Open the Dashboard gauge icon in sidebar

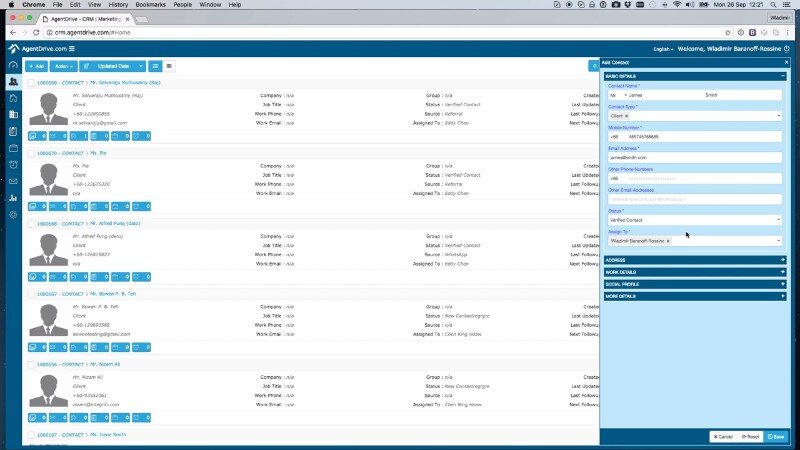(x=13, y=65)
